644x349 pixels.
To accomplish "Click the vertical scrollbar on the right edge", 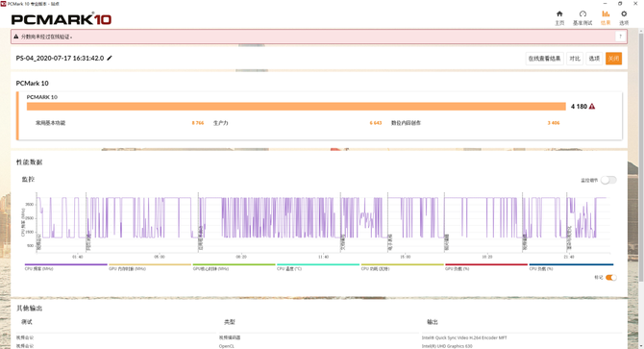I will pyautogui.click(x=641, y=156).
